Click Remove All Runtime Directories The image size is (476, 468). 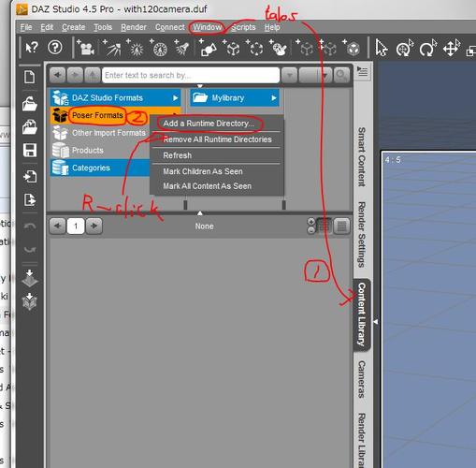tap(217, 139)
